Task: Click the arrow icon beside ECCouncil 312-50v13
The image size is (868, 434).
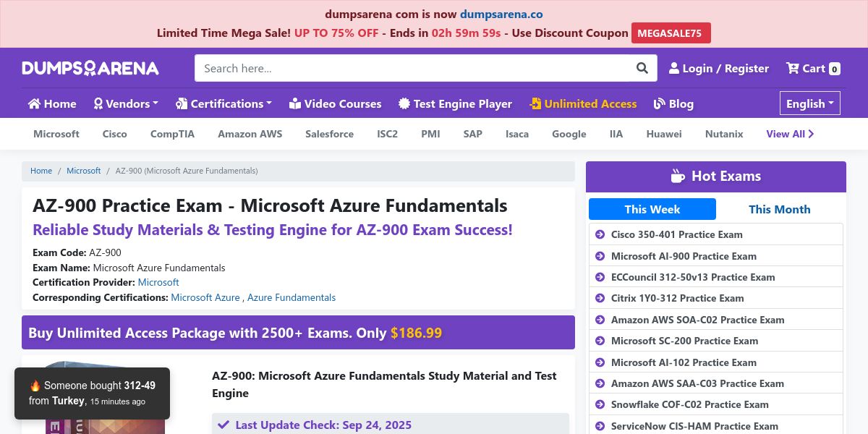Action: pyautogui.click(x=600, y=277)
